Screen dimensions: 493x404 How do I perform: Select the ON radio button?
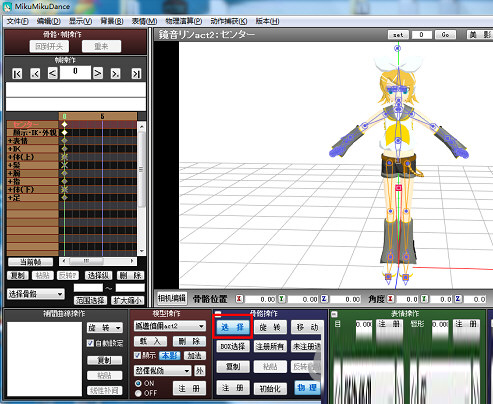point(138,383)
